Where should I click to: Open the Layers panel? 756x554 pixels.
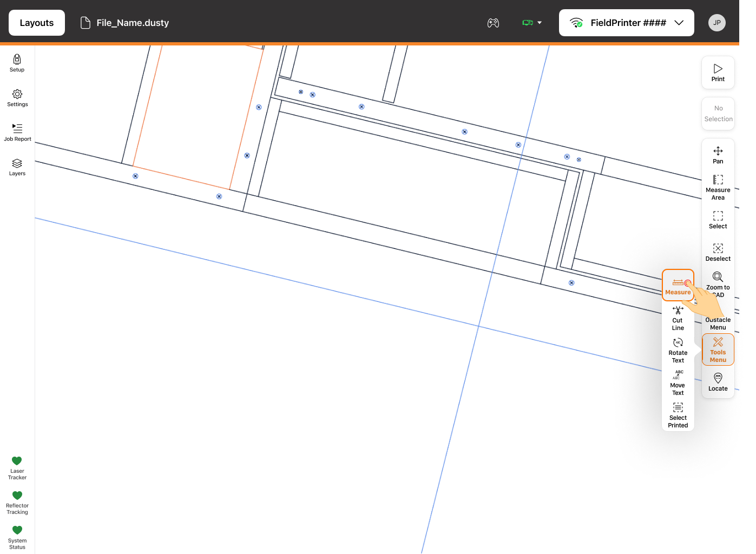click(x=17, y=167)
